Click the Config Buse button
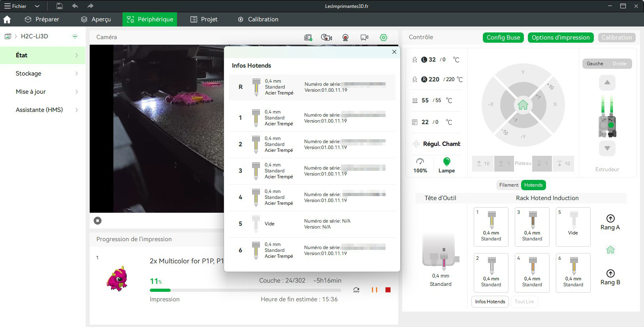644x327 pixels. pyautogui.click(x=503, y=38)
